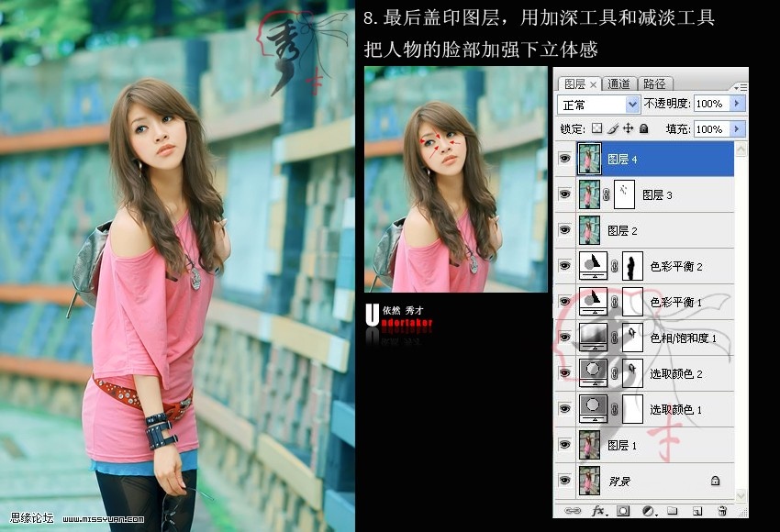Click layer name 图层 1

(622, 445)
